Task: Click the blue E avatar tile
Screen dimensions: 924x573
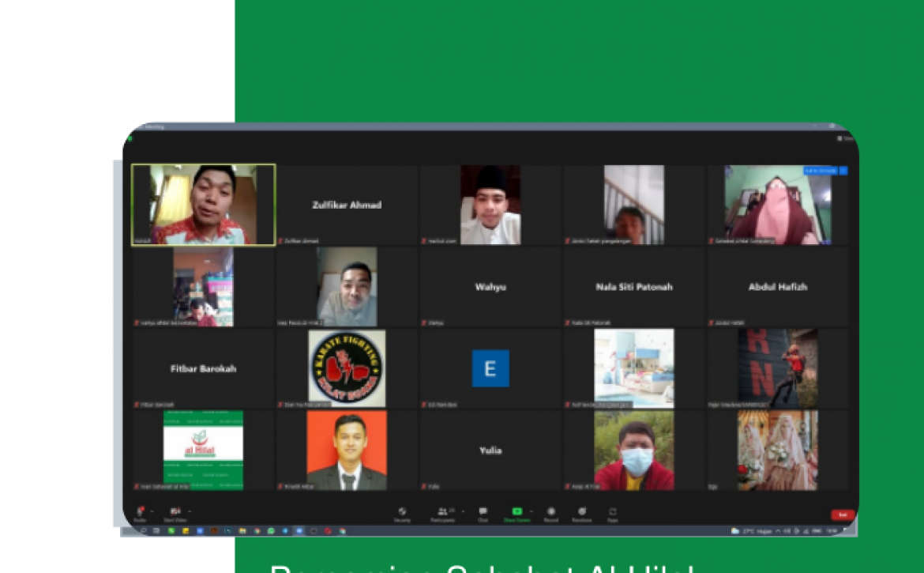Action: [x=490, y=368]
